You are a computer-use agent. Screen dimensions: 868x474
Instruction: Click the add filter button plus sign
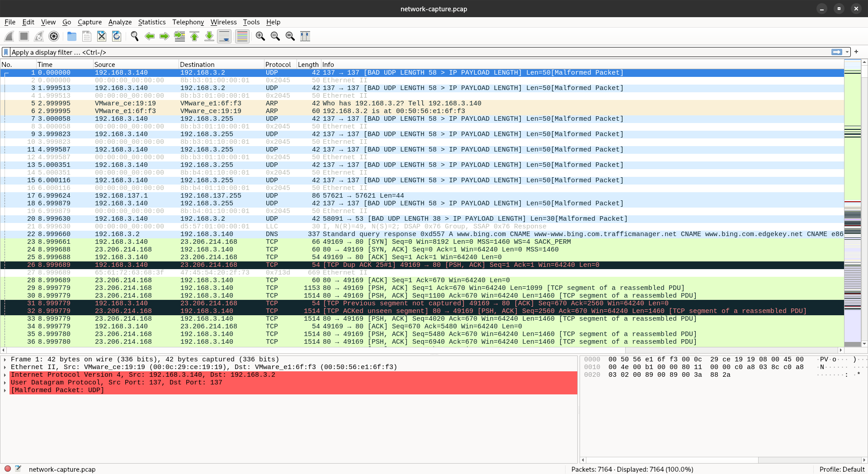point(856,52)
